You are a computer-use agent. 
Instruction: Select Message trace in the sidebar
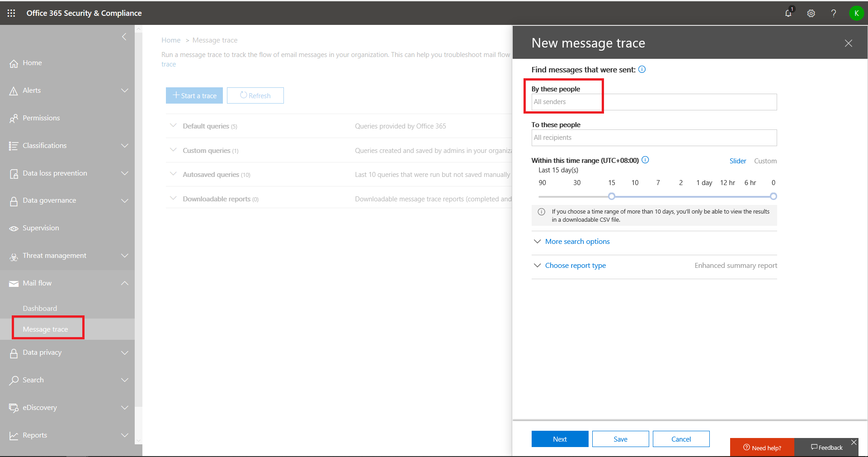tap(45, 329)
